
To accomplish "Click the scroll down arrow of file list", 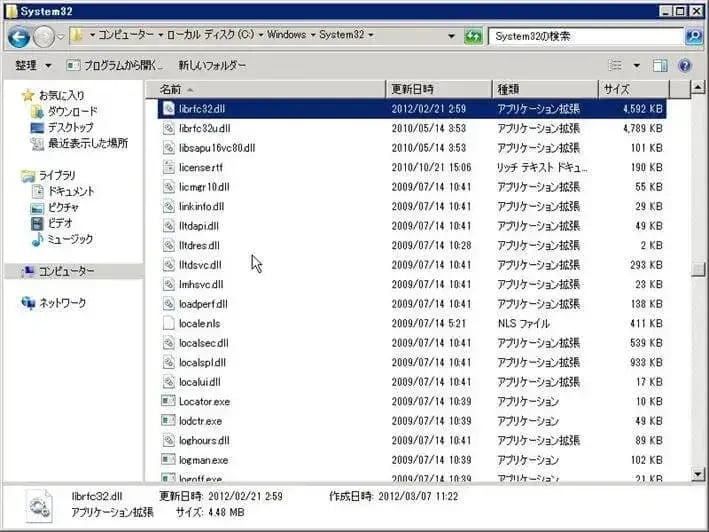I will (698, 474).
